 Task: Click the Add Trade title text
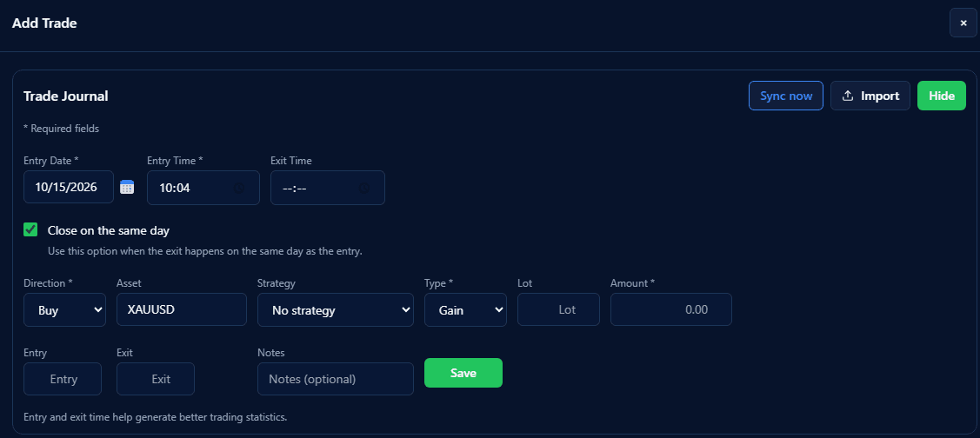44,23
